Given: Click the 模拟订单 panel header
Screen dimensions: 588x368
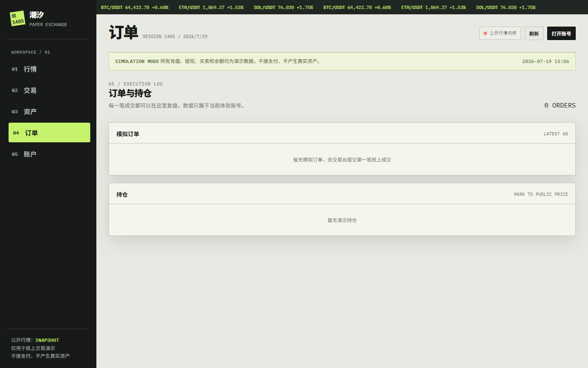Looking at the screenshot, I should [x=342, y=133].
